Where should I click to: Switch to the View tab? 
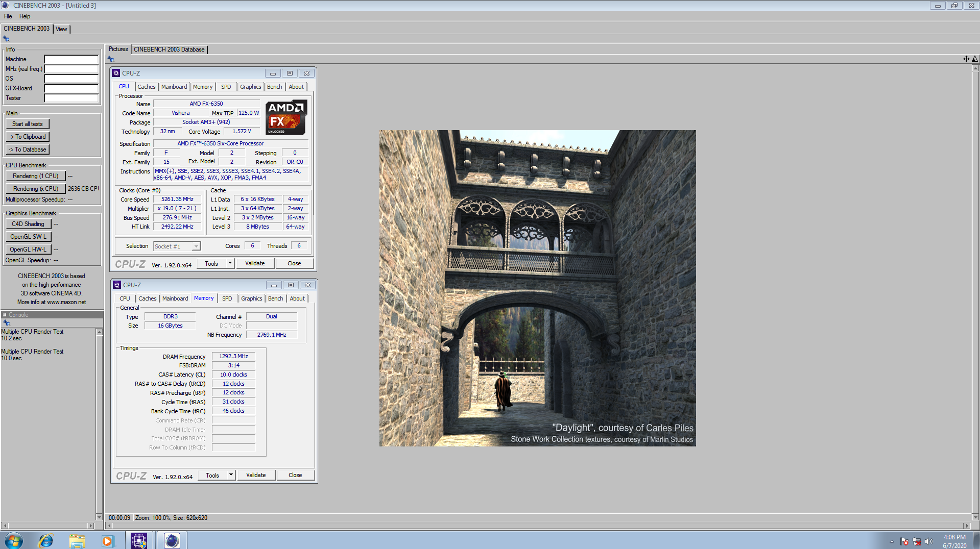click(x=61, y=29)
